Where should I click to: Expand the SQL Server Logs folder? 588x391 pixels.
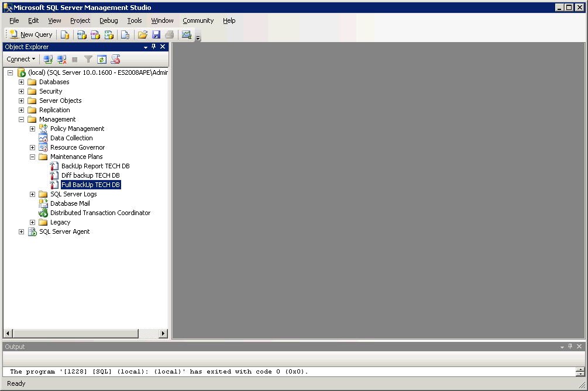pos(33,195)
